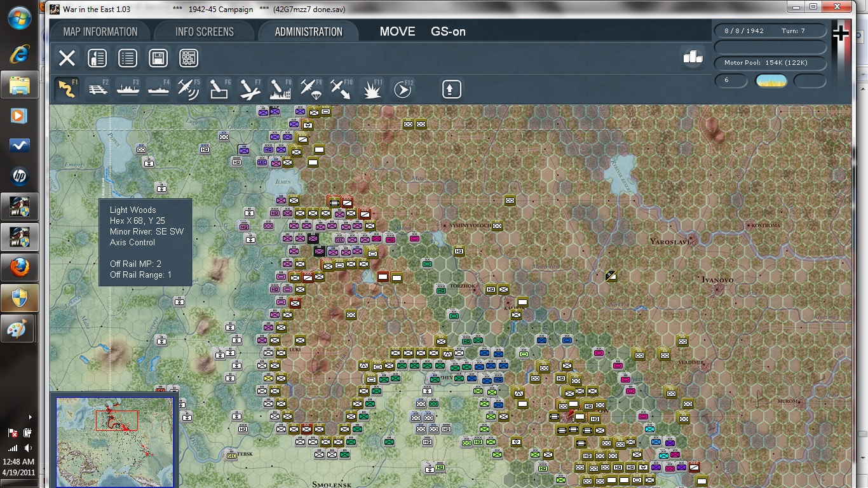Image resolution: width=868 pixels, height=488 pixels.
Task: Click the Motor Pool 154K readout
Action: click(771, 63)
